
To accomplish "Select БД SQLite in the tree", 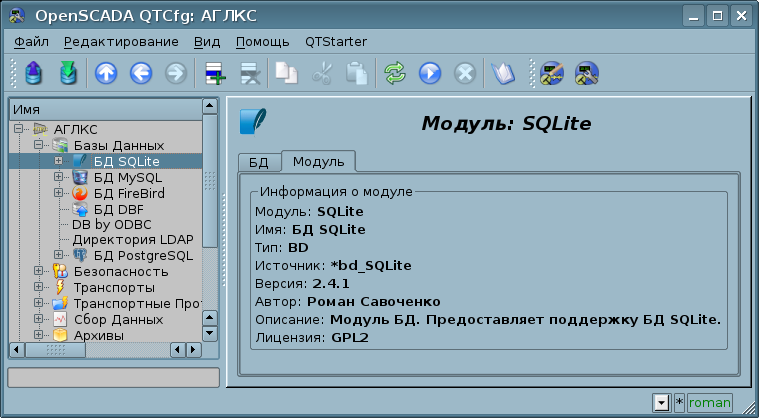I will 126,161.
